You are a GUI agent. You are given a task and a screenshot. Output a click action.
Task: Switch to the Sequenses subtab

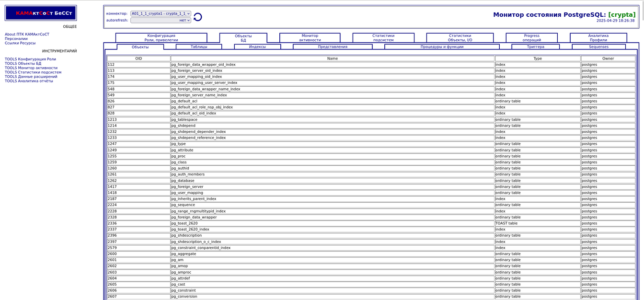pos(598,47)
